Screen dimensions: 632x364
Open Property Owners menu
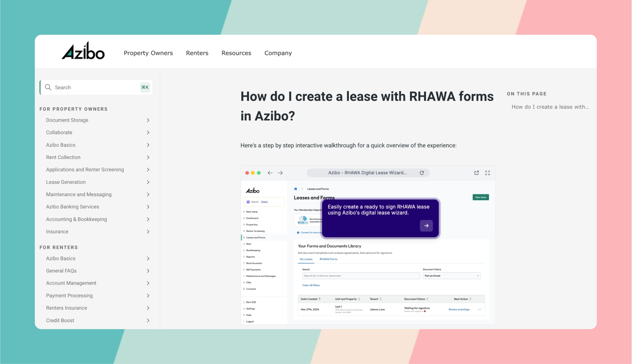point(148,53)
